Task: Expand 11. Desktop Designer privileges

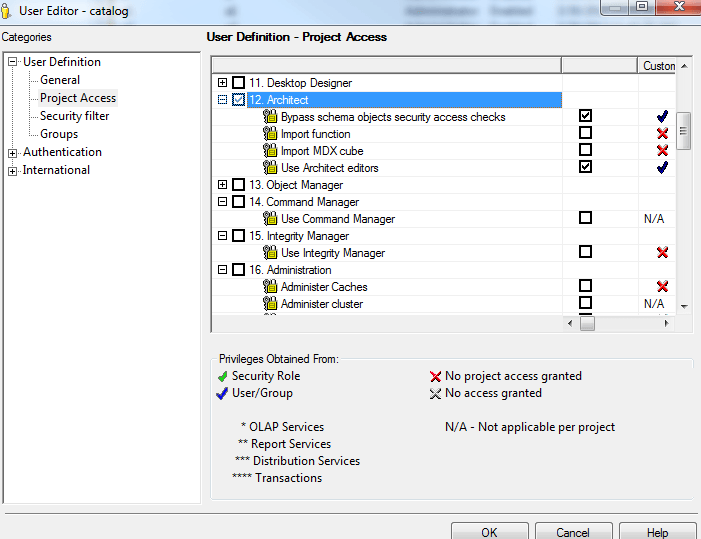Action: coord(222,83)
